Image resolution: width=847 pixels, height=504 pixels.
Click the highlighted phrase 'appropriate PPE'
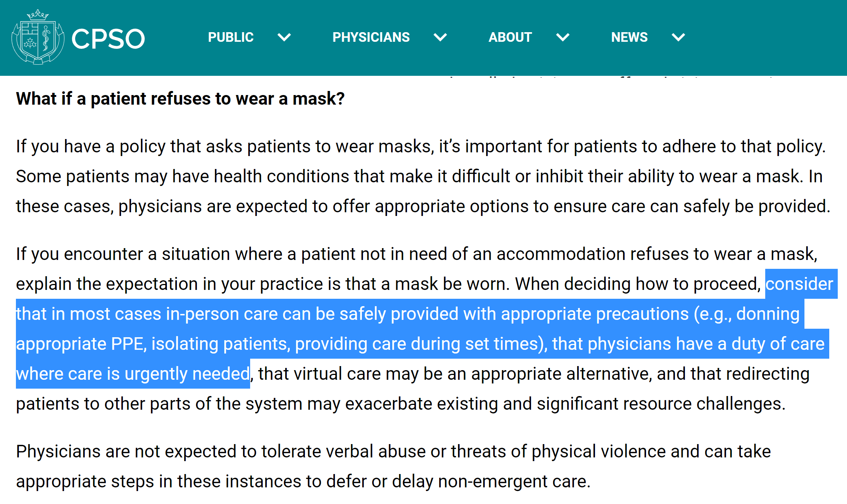pyautogui.click(x=79, y=344)
